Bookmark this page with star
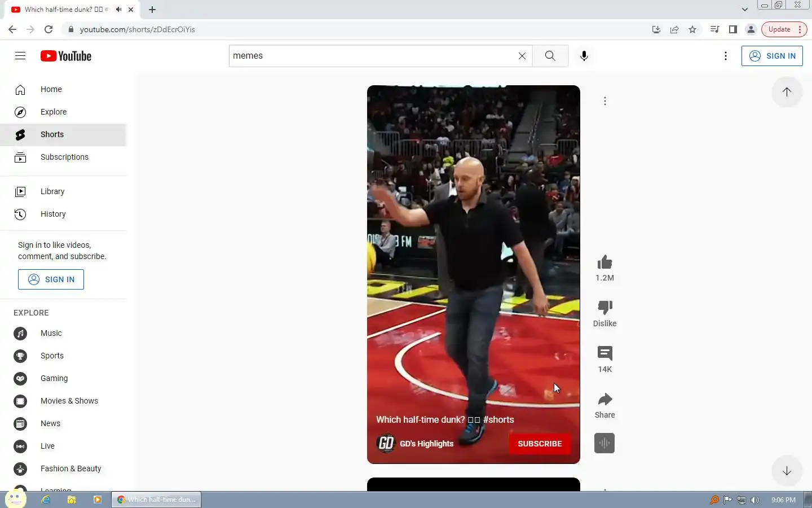Image resolution: width=812 pixels, height=508 pixels. pyautogui.click(x=692, y=29)
